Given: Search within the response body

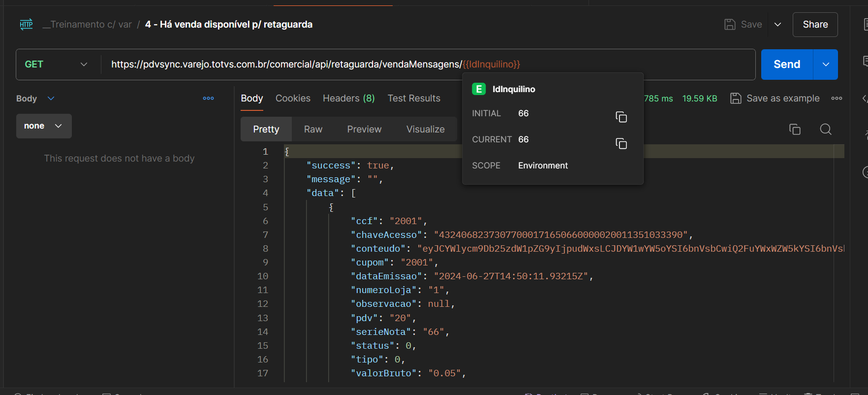Looking at the screenshot, I should click(826, 129).
